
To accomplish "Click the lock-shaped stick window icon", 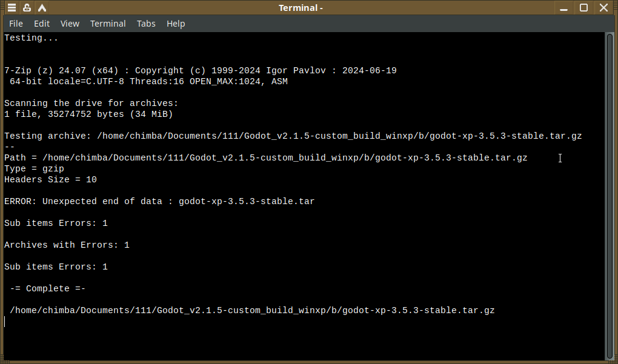I will [27, 8].
